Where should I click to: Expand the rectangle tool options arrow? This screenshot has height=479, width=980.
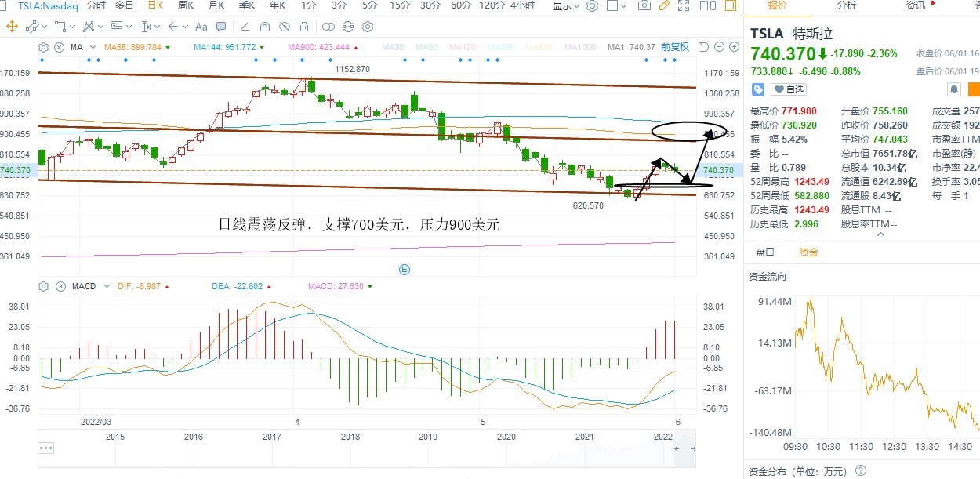click(72, 27)
